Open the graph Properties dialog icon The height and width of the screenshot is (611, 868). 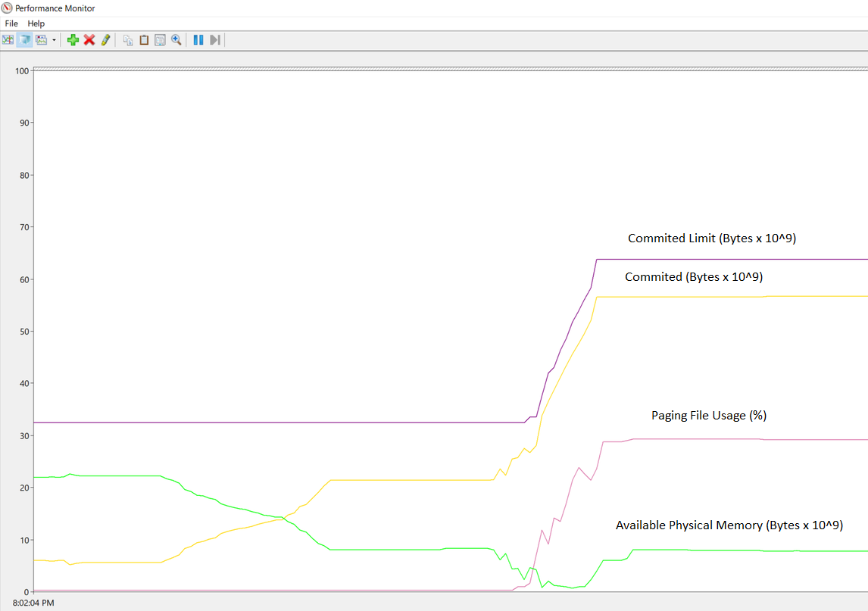coord(160,40)
